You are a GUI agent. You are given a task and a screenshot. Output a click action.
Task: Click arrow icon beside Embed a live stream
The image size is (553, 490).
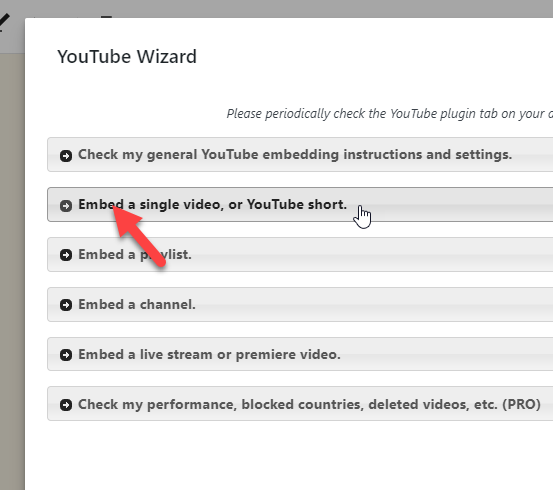(66, 355)
